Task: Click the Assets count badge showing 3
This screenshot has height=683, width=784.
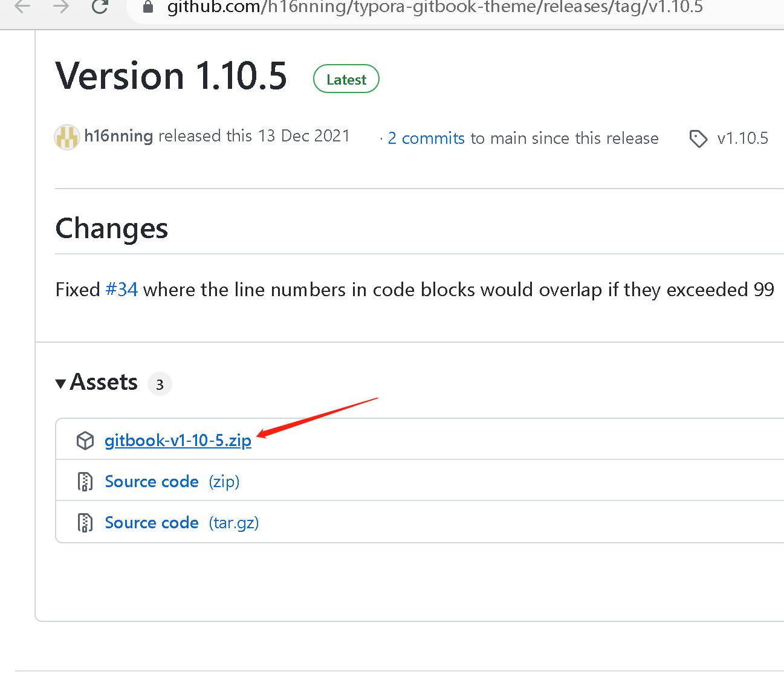Action: (x=160, y=384)
